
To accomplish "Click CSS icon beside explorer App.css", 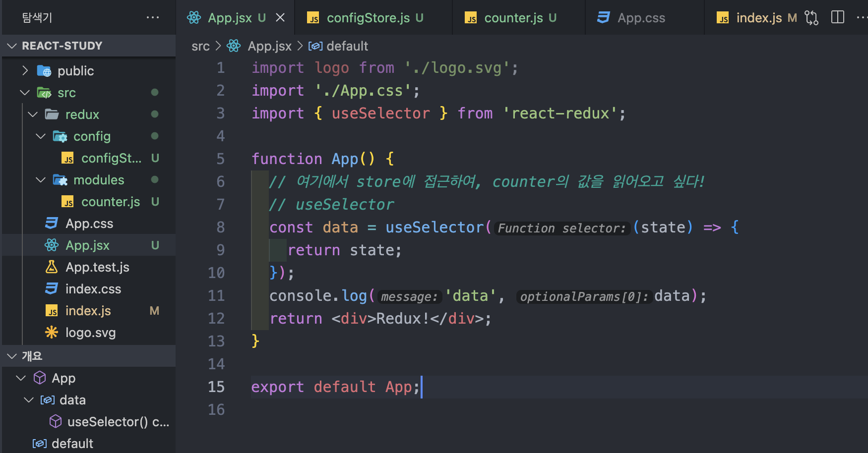I will tap(52, 223).
